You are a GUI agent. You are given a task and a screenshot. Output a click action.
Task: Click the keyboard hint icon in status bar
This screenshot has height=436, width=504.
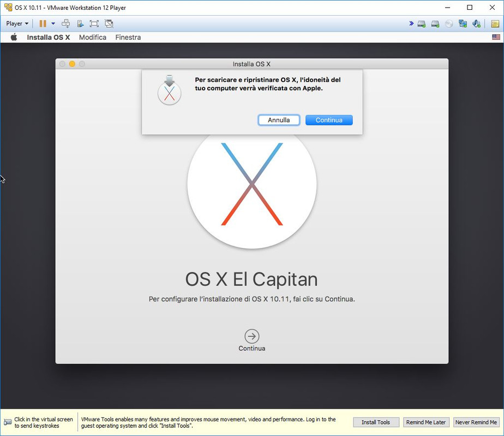(8, 422)
